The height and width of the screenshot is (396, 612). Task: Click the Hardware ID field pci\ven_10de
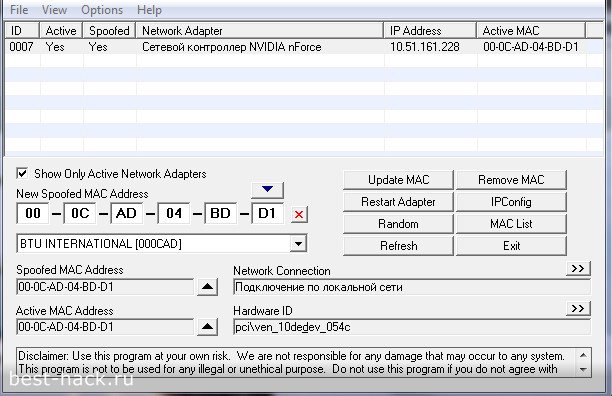(412, 327)
